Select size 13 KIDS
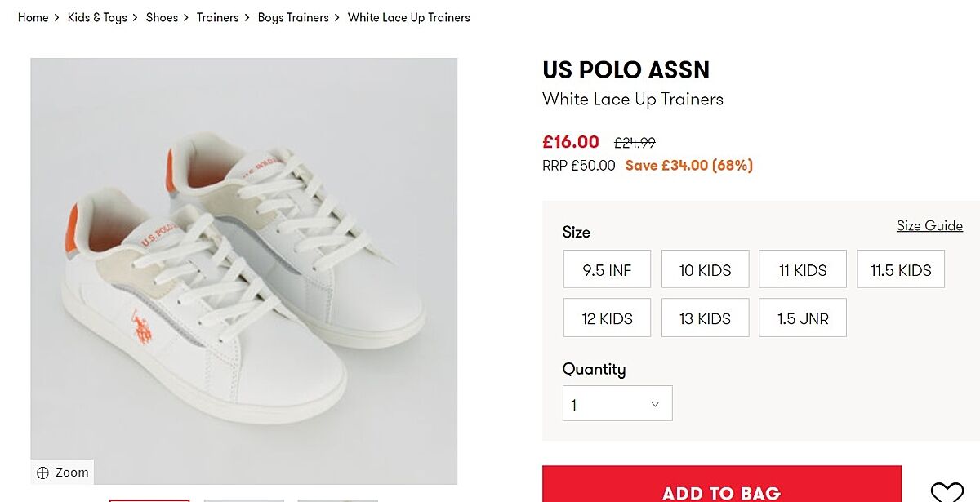980x502 pixels. pyautogui.click(x=705, y=318)
